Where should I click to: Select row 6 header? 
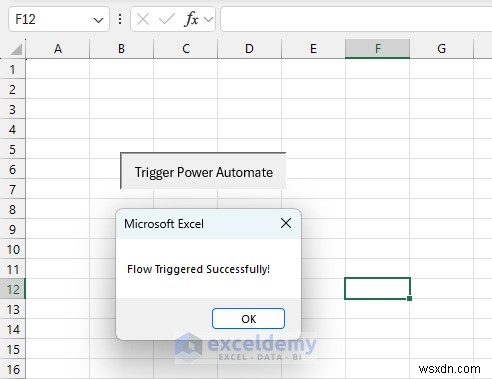pyautogui.click(x=13, y=169)
